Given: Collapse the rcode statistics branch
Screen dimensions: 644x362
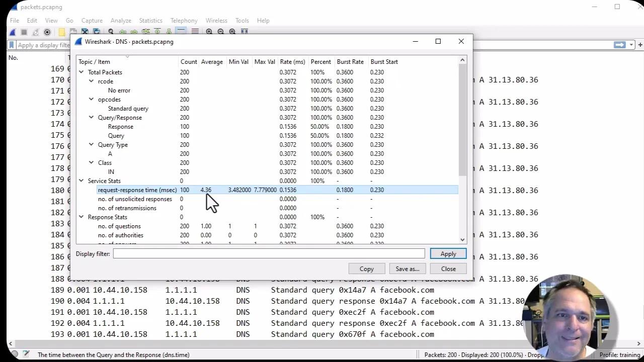Looking at the screenshot, I should pos(91,81).
